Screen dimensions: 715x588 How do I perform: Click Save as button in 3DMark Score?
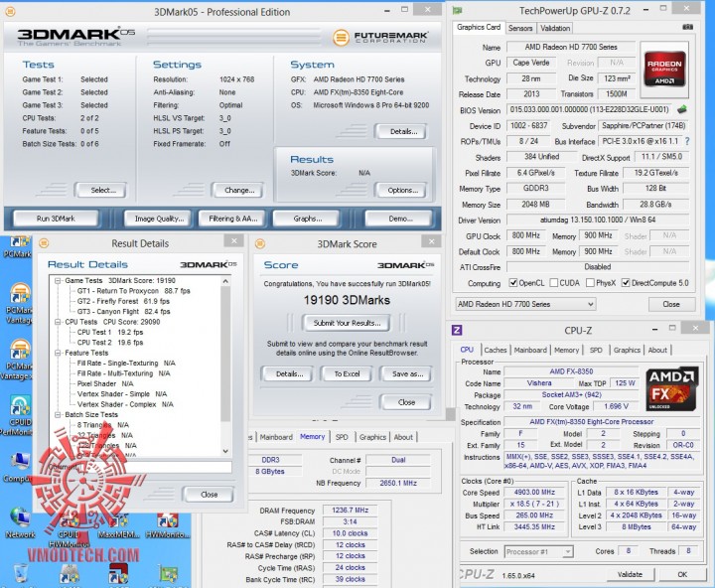(x=407, y=373)
